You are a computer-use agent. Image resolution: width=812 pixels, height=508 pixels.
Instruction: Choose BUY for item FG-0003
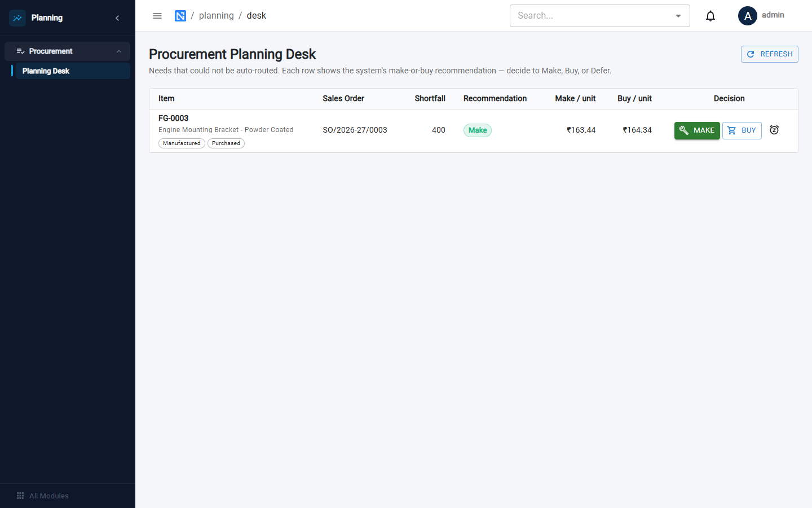click(742, 130)
